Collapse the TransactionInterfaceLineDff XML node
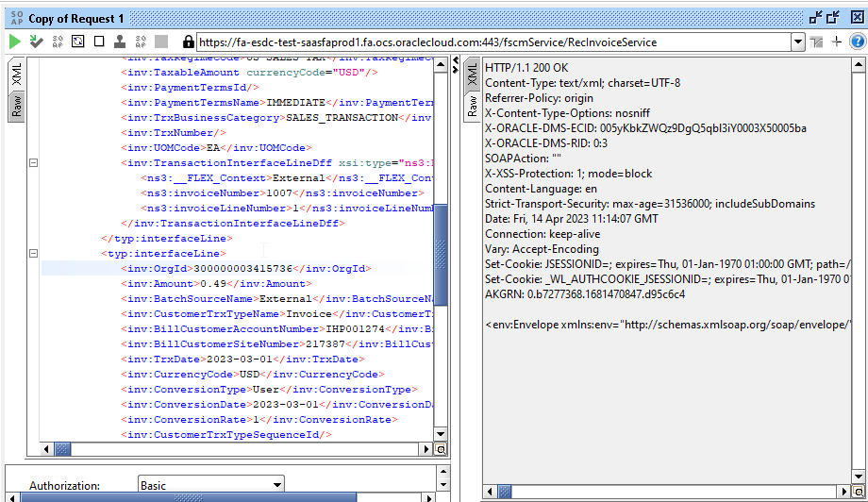The height and width of the screenshot is (502, 868). coord(34,162)
